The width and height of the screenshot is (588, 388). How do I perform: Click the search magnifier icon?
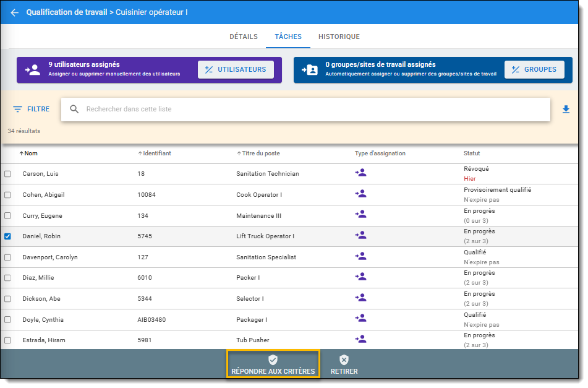click(75, 110)
